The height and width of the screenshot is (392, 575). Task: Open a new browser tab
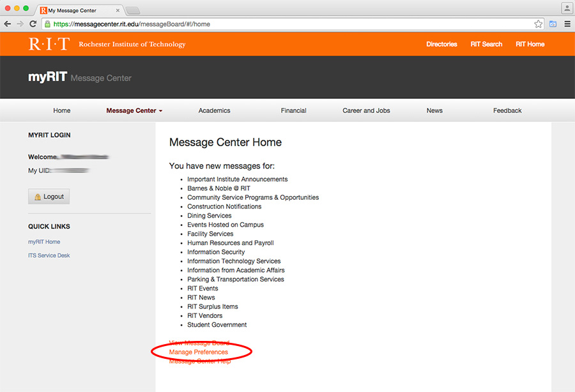pyautogui.click(x=132, y=11)
